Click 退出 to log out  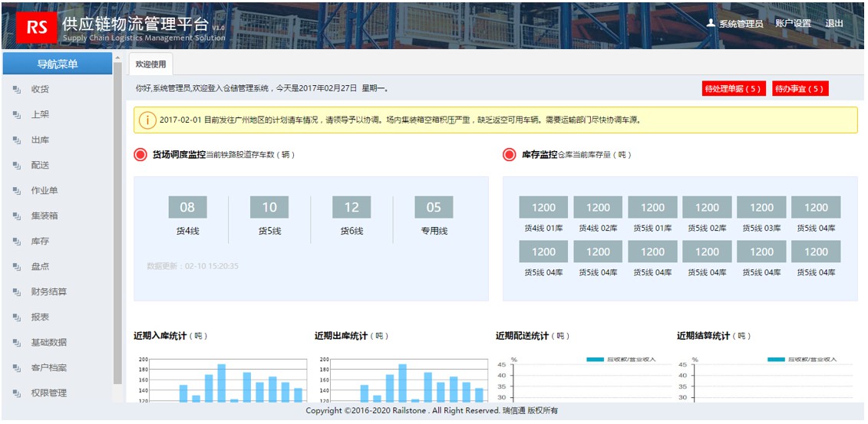click(x=834, y=24)
